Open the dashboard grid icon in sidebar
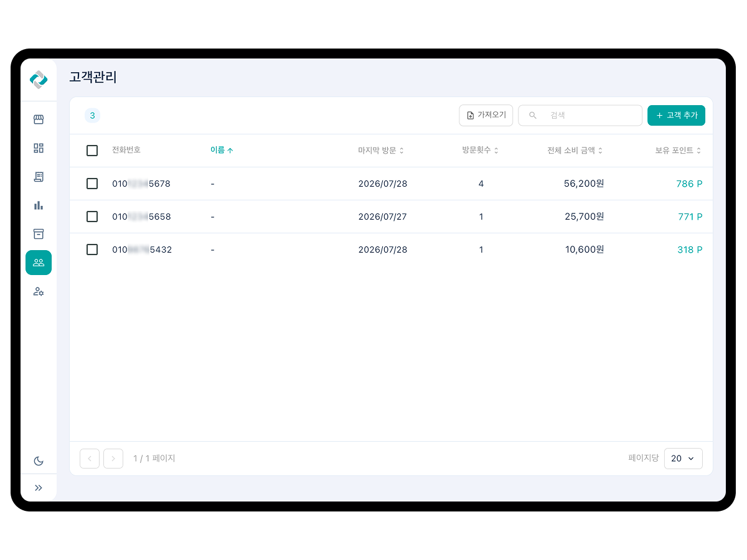Screen dimensions: 747x560 coord(39,148)
